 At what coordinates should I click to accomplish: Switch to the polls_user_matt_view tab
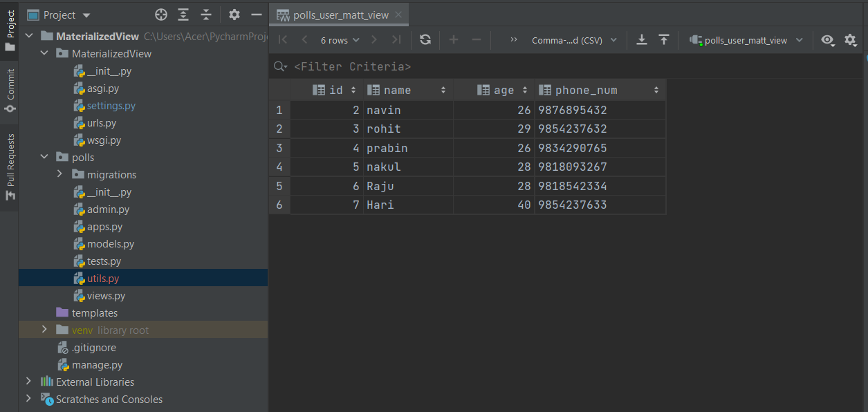pyautogui.click(x=340, y=15)
